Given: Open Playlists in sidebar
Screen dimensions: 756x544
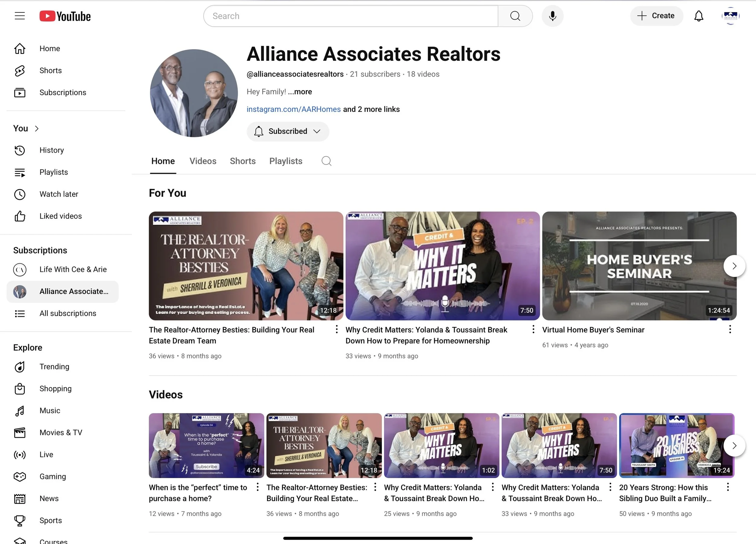Looking at the screenshot, I should pos(63,172).
